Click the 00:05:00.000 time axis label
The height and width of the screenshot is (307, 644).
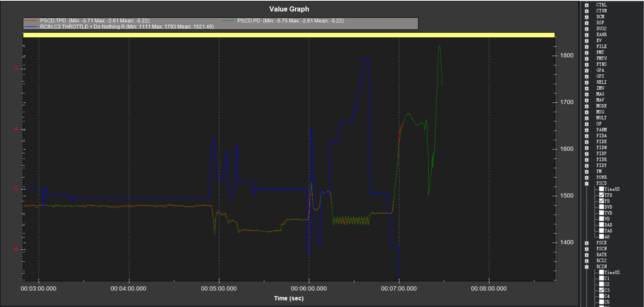(219, 289)
